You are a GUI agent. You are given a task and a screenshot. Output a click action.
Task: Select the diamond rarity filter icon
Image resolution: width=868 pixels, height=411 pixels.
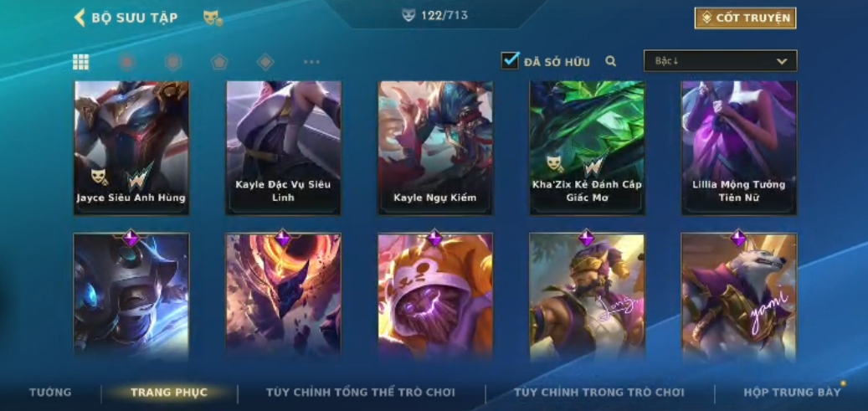coord(265,62)
